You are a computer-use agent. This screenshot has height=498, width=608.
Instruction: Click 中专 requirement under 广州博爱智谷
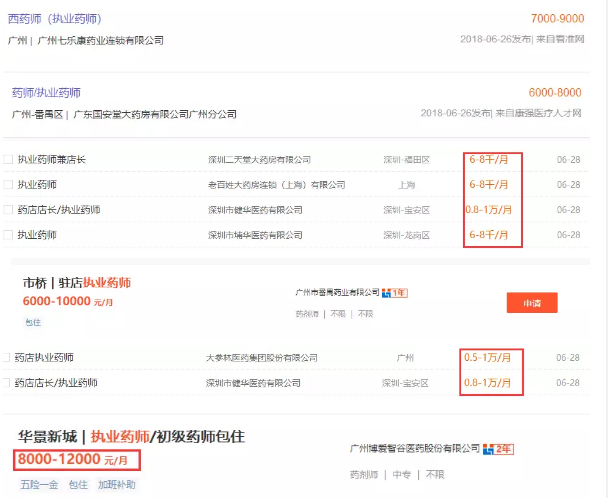point(402,474)
